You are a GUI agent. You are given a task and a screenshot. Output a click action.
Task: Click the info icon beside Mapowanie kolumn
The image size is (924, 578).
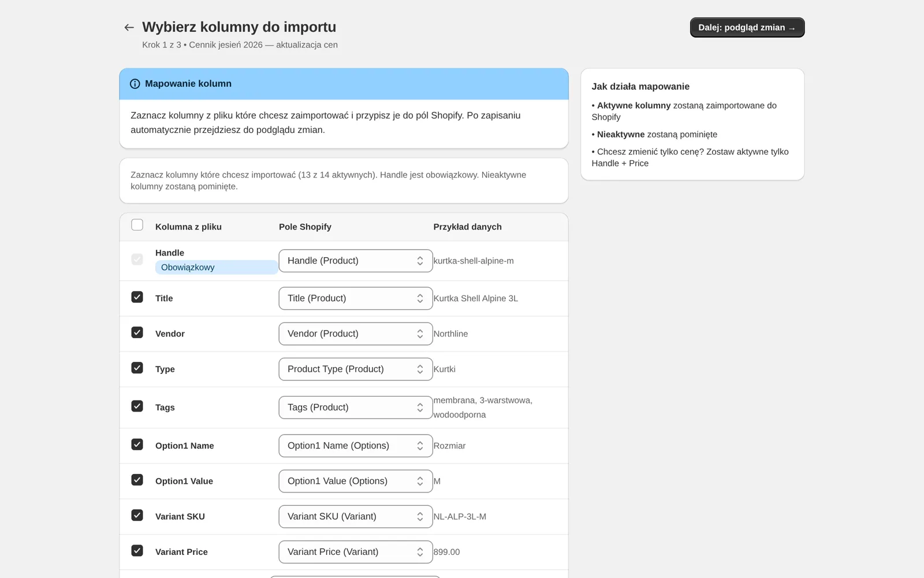[x=135, y=84]
